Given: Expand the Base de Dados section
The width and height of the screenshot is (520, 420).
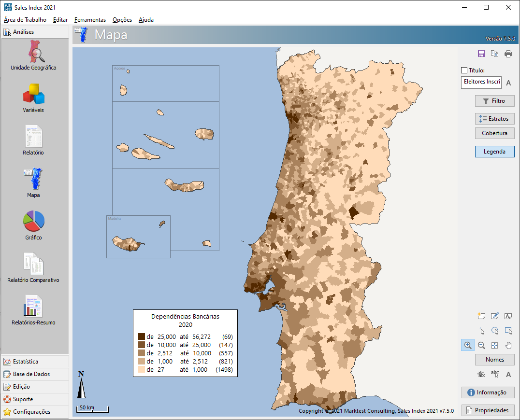Looking at the screenshot, I should [31, 374].
